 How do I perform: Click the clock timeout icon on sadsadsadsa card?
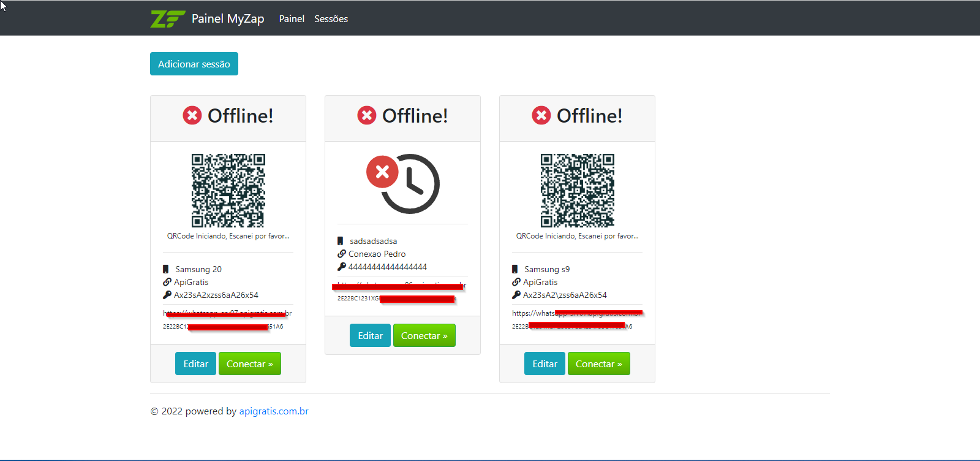(x=403, y=183)
